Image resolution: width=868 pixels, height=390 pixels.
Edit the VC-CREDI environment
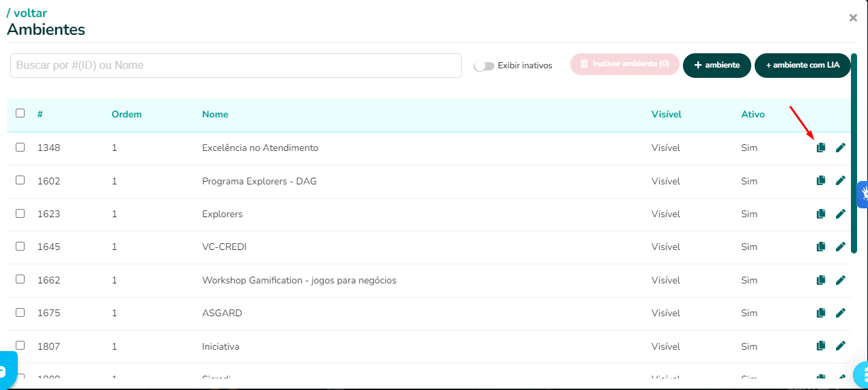pos(841,247)
